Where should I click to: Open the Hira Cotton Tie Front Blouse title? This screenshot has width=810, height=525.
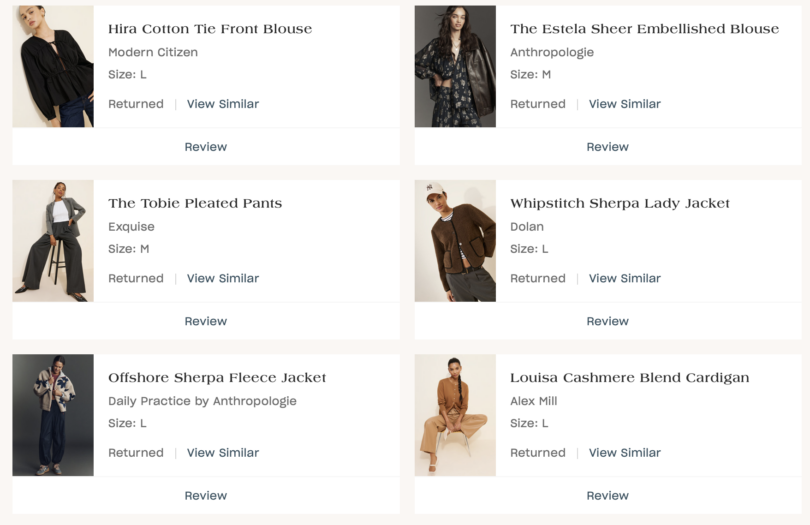coord(210,29)
